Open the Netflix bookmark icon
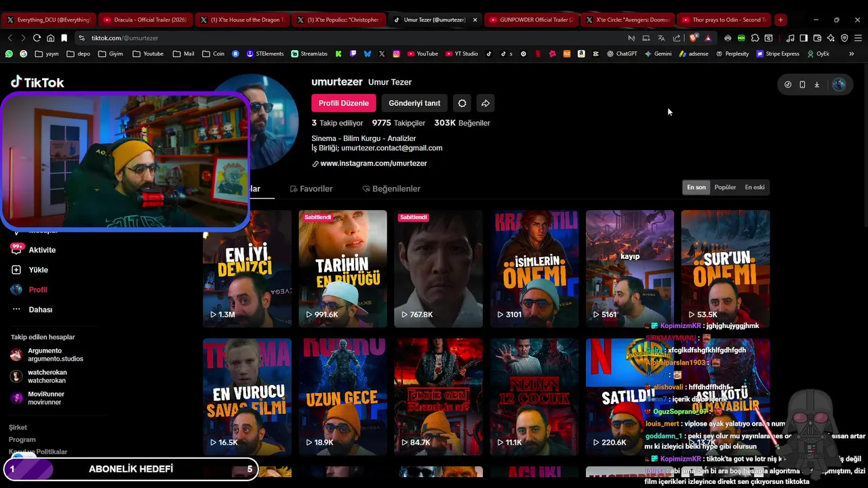The width and height of the screenshot is (868, 488). [538, 54]
